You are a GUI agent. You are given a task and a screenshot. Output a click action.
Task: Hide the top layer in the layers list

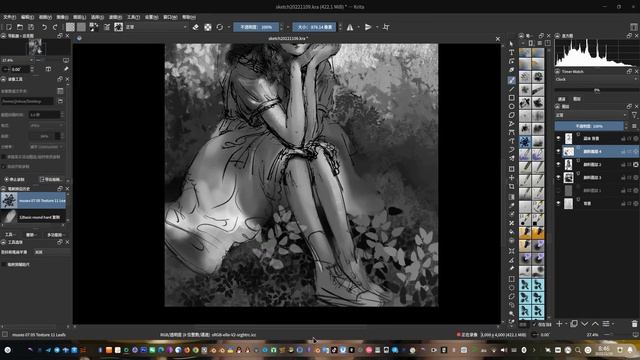point(558,138)
